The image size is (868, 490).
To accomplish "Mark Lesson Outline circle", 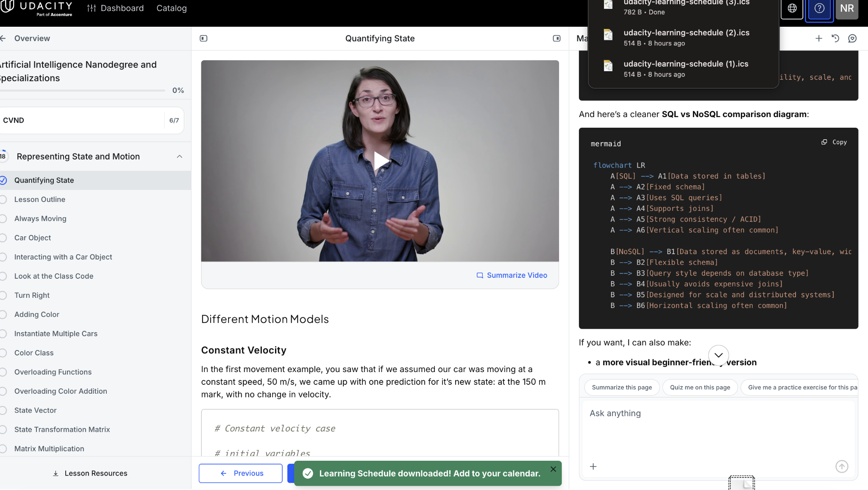I will pyautogui.click(x=3, y=199).
